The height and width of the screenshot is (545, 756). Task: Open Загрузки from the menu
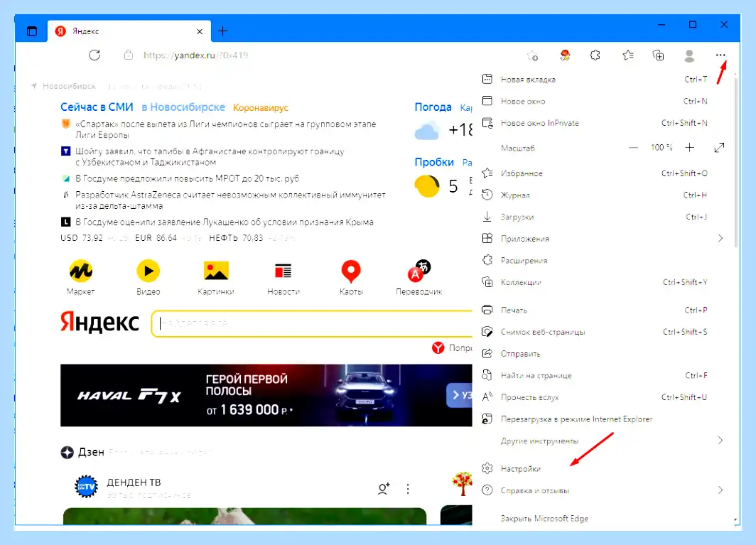(603, 217)
